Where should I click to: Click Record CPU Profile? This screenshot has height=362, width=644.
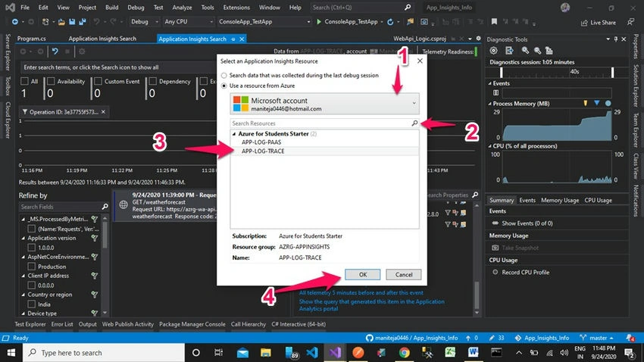coord(521,272)
